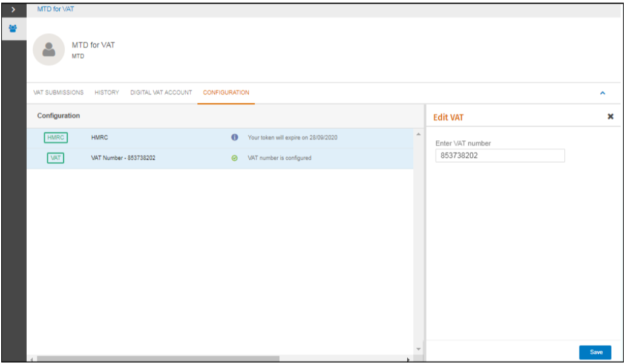Select the HMRC configuration row
The width and height of the screenshot is (625, 364).
click(x=220, y=137)
